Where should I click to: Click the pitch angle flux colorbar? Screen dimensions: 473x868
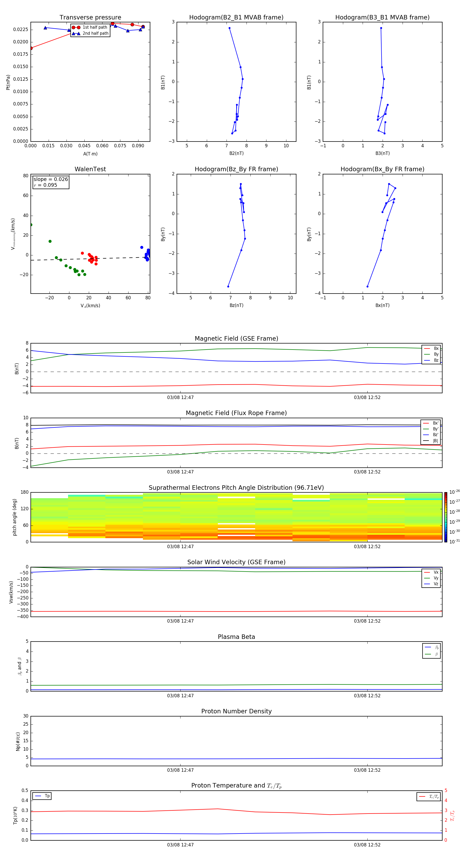click(446, 517)
